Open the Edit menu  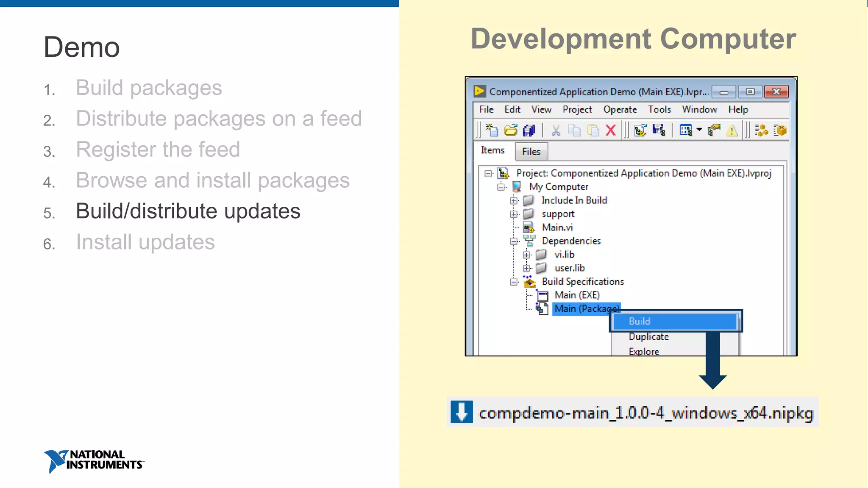click(512, 109)
